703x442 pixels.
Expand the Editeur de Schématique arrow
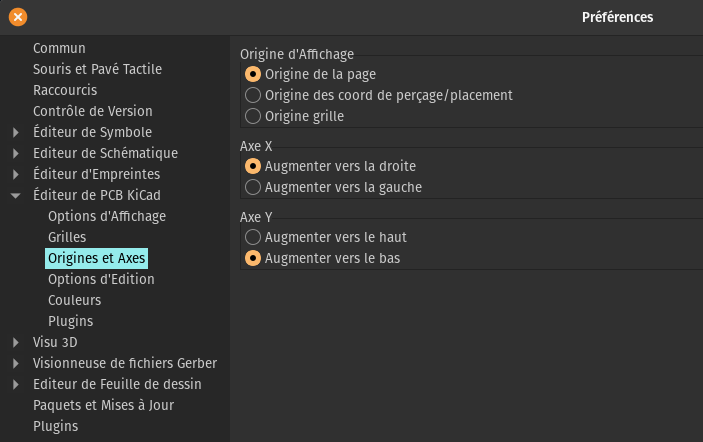[16, 153]
